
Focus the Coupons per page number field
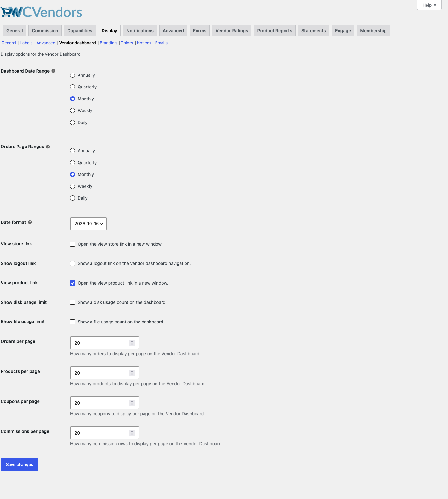104,403
